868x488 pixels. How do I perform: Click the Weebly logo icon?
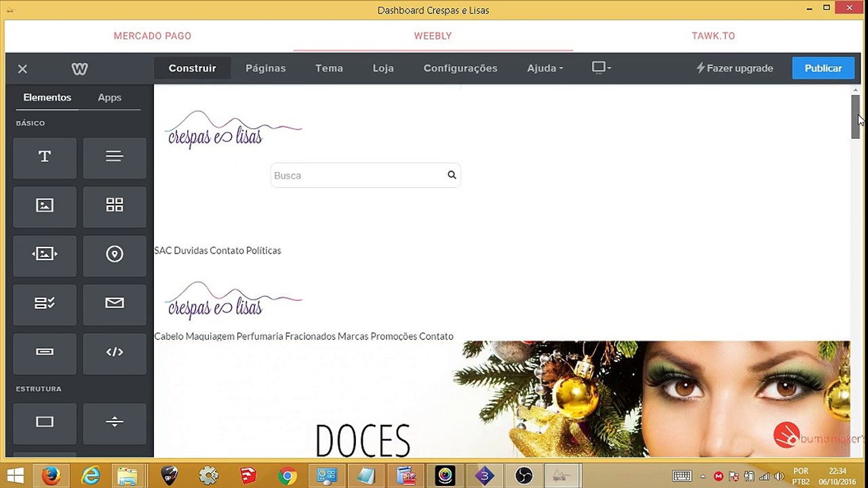pyautogui.click(x=79, y=68)
